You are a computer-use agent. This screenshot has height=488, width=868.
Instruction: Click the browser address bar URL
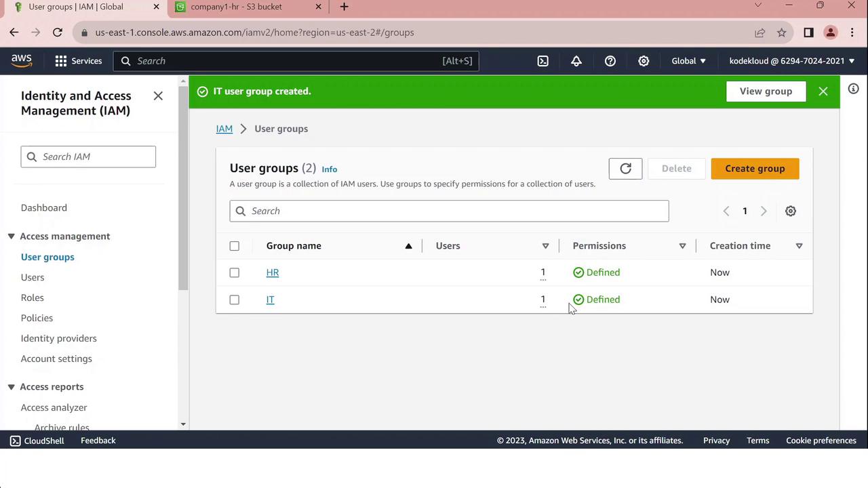point(254,33)
